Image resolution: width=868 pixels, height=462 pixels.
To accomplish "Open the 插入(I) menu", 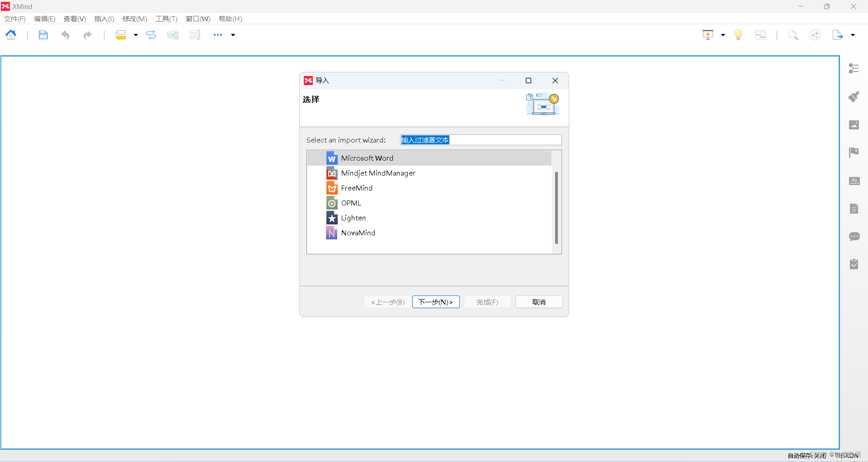I will click(104, 19).
